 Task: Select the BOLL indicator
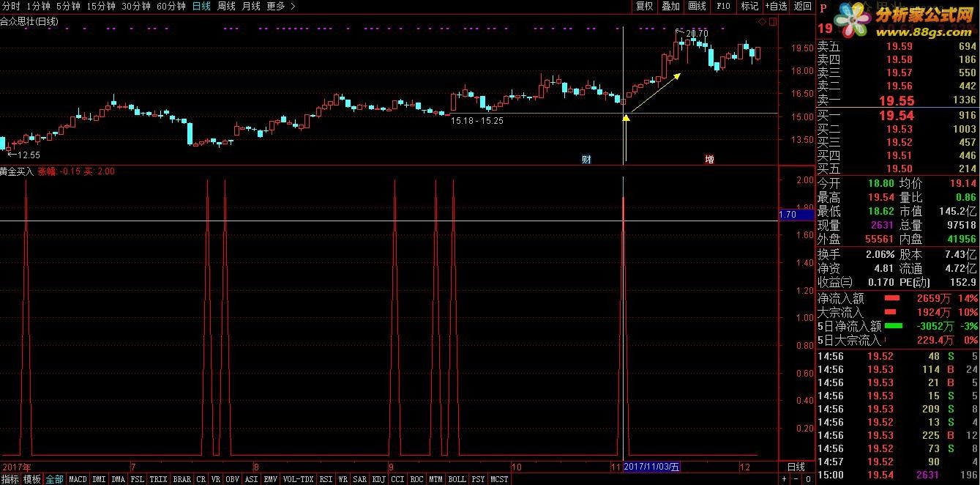pyautogui.click(x=457, y=479)
